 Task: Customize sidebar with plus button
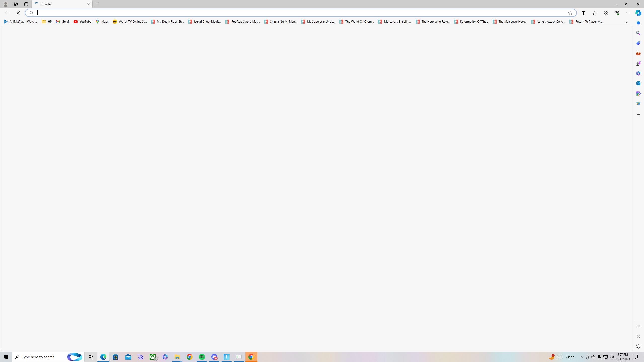coord(638,115)
